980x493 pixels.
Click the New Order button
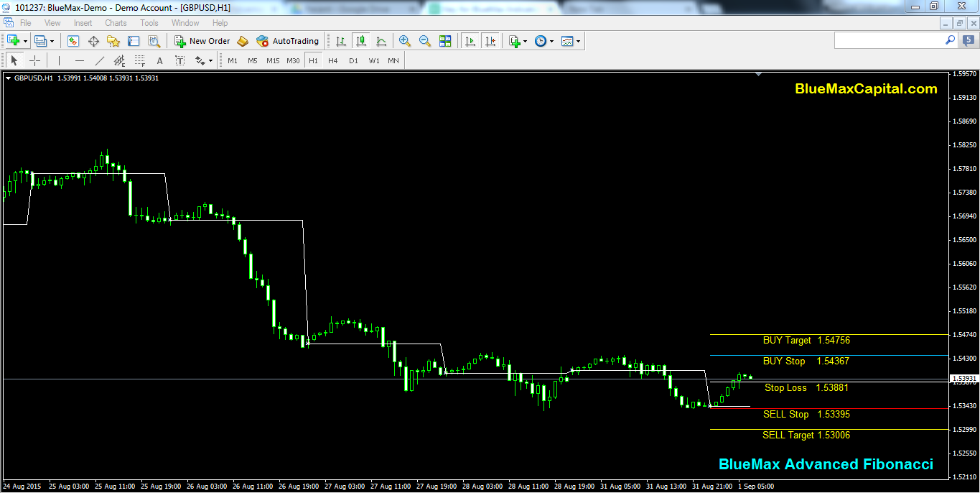(x=202, y=41)
